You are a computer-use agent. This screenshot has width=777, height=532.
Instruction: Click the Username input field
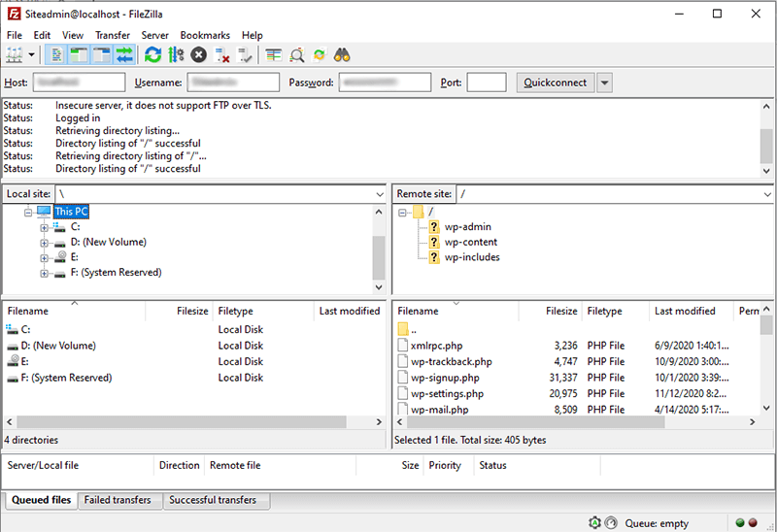[233, 83]
